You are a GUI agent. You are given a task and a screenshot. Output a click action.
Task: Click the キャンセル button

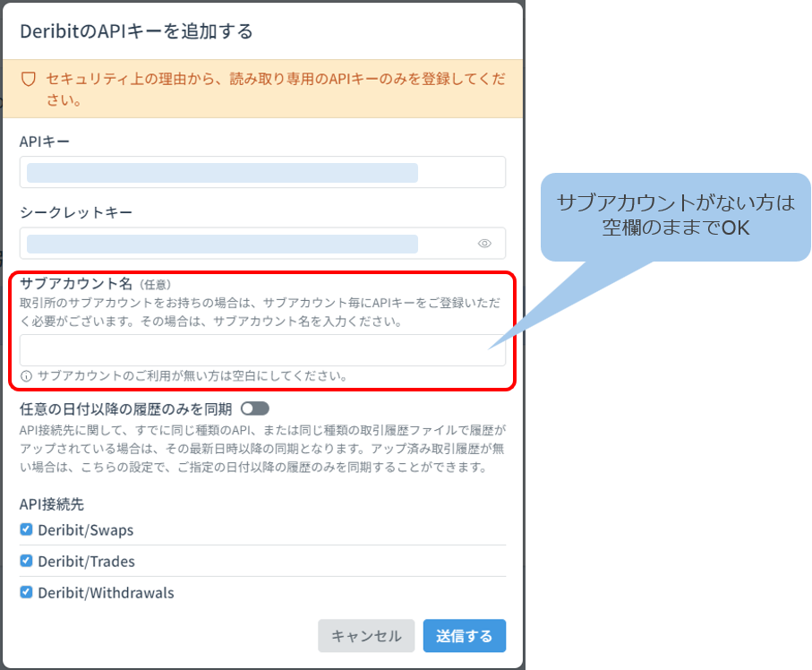point(366,636)
